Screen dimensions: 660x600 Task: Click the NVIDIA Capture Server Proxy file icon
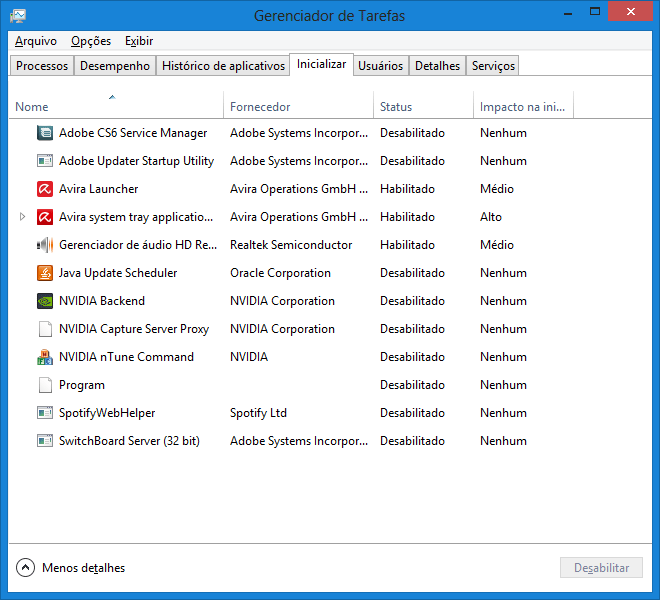[x=45, y=329]
